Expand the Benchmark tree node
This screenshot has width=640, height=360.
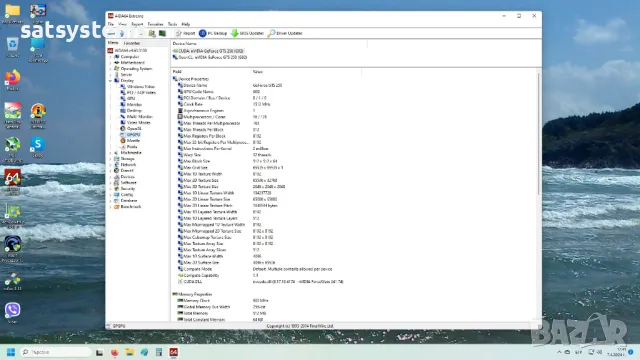click(110, 207)
